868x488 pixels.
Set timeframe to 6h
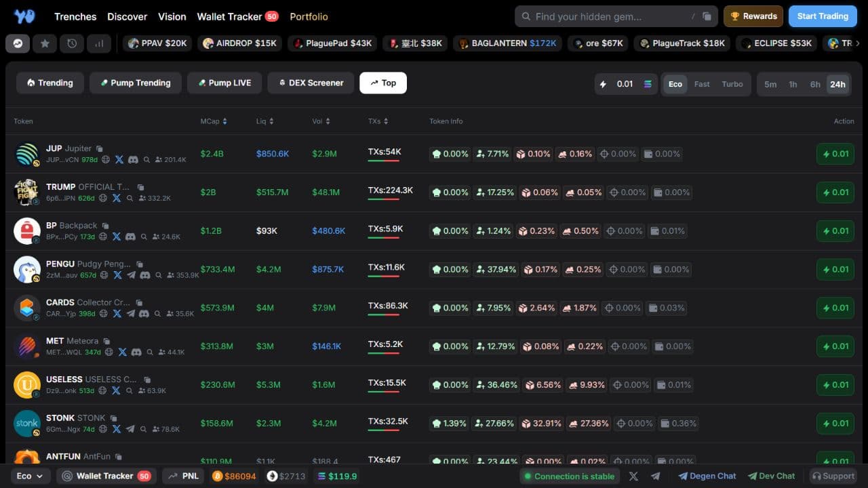(x=815, y=84)
